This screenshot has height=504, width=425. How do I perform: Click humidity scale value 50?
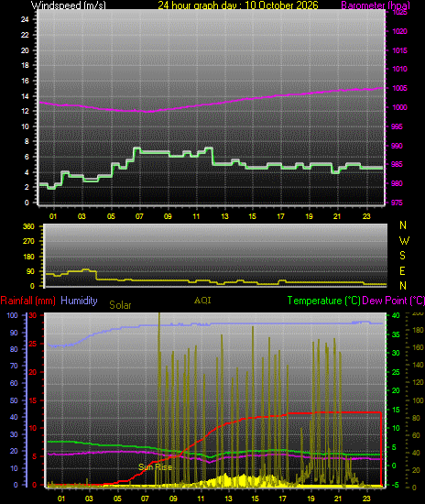coord(14,400)
